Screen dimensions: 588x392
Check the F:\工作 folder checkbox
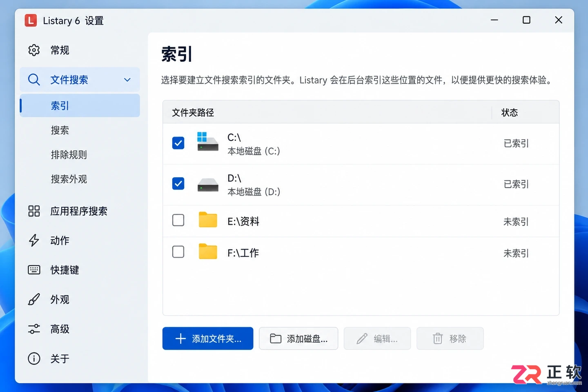coord(178,252)
